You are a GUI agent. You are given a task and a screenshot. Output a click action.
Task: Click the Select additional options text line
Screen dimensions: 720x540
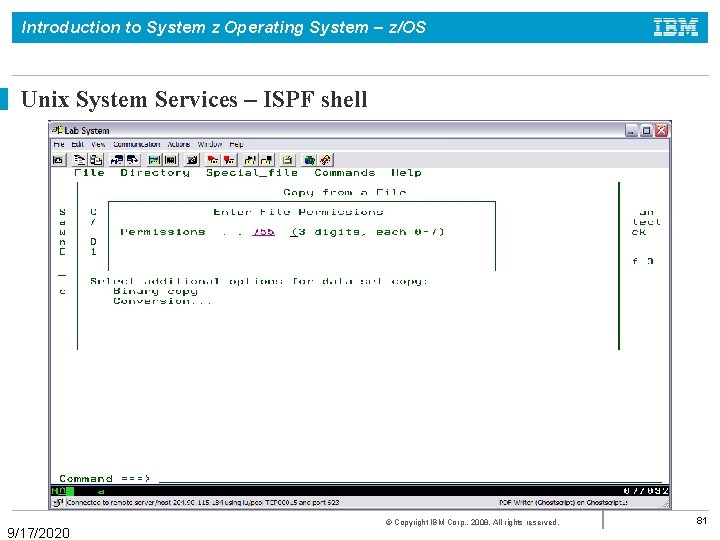click(259, 281)
